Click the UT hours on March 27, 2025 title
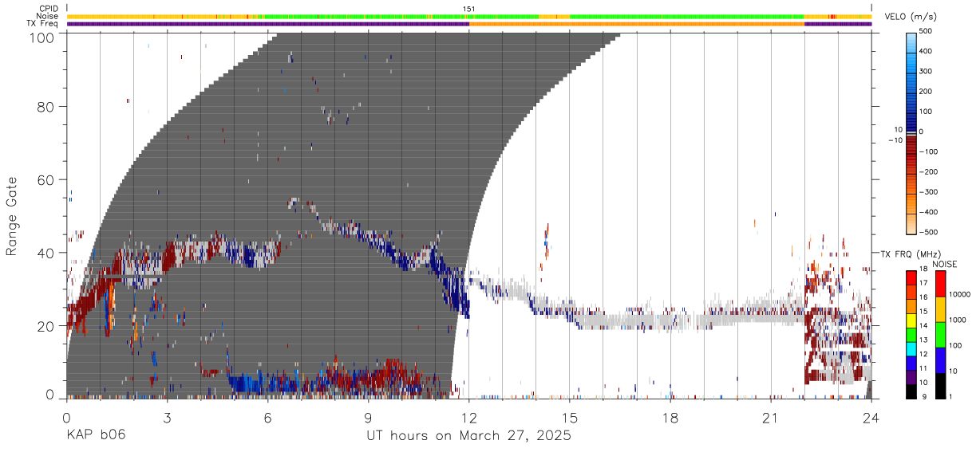Image resolution: width=980 pixels, height=452 pixels. (468, 436)
